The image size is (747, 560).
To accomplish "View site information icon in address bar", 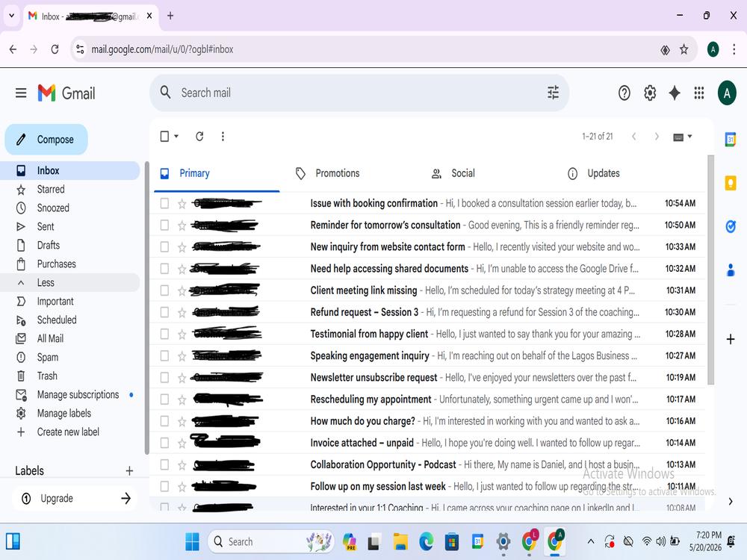I will (x=81, y=49).
